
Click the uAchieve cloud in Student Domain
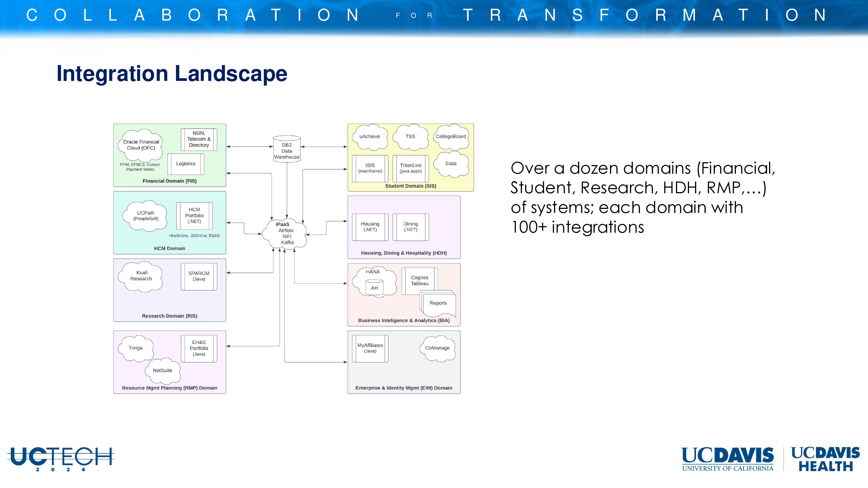(x=370, y=137)
